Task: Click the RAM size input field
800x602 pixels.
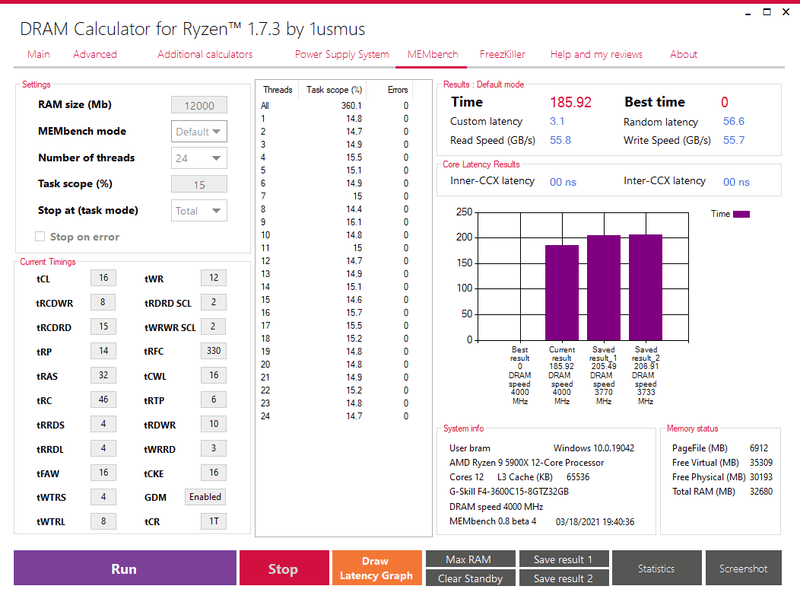Action: tap(199, 106)
